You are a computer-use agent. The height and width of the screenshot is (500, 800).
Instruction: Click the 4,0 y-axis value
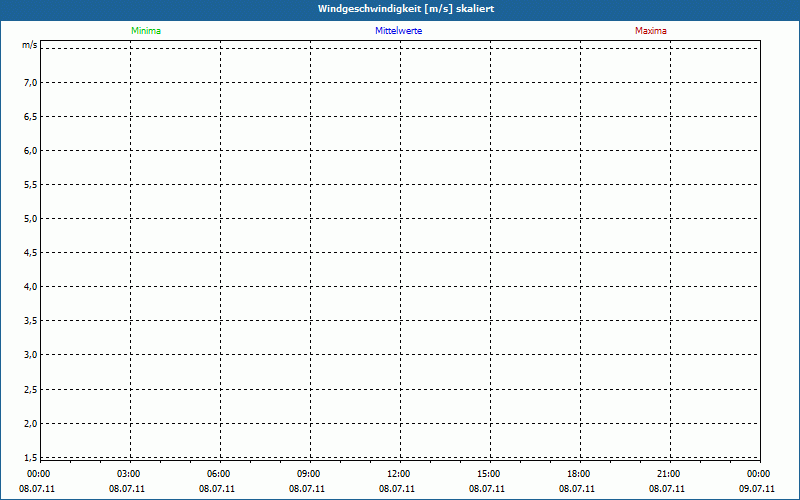click(x=31, y=287)
